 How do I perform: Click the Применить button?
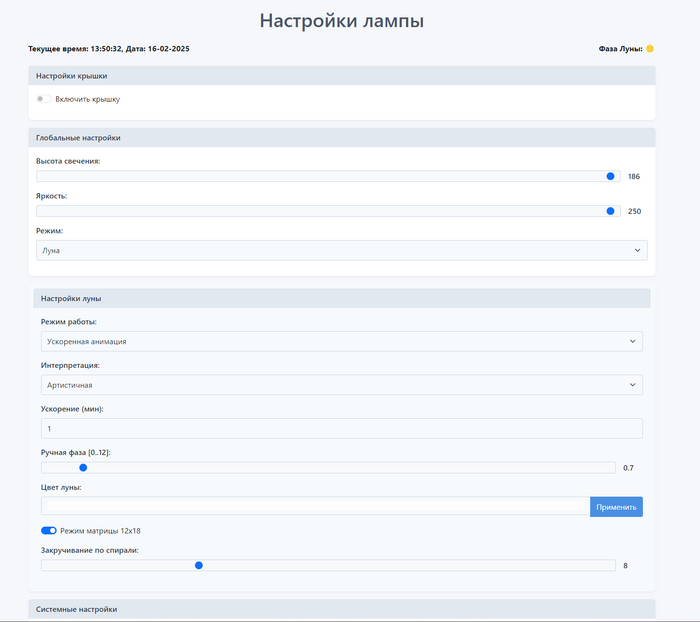tap(616, 507)
